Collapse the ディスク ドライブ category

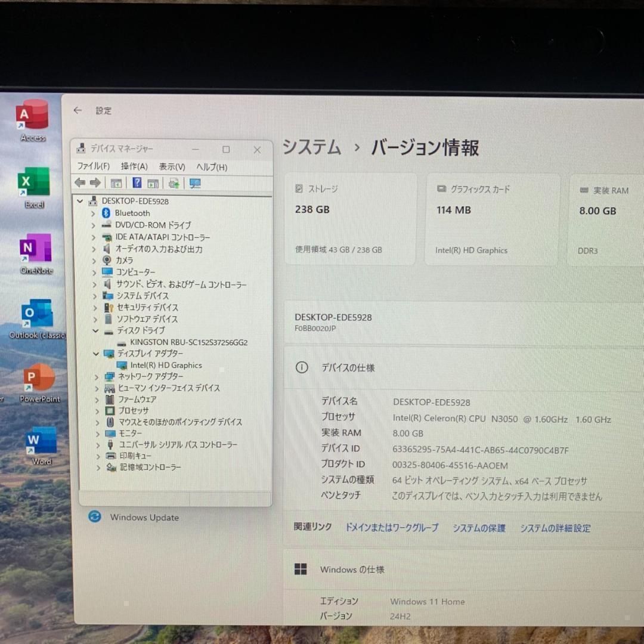point(95,330)
